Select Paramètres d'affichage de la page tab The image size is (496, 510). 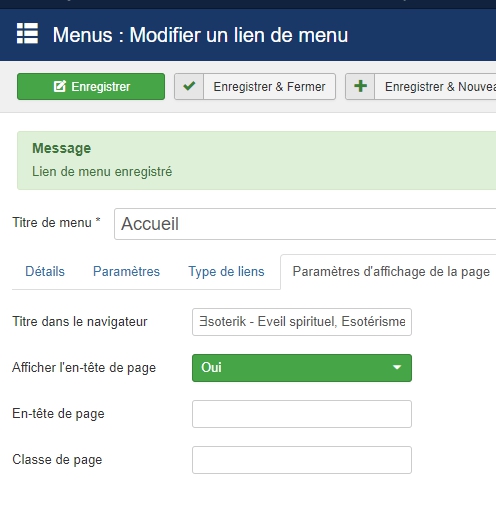click(391, 272)
